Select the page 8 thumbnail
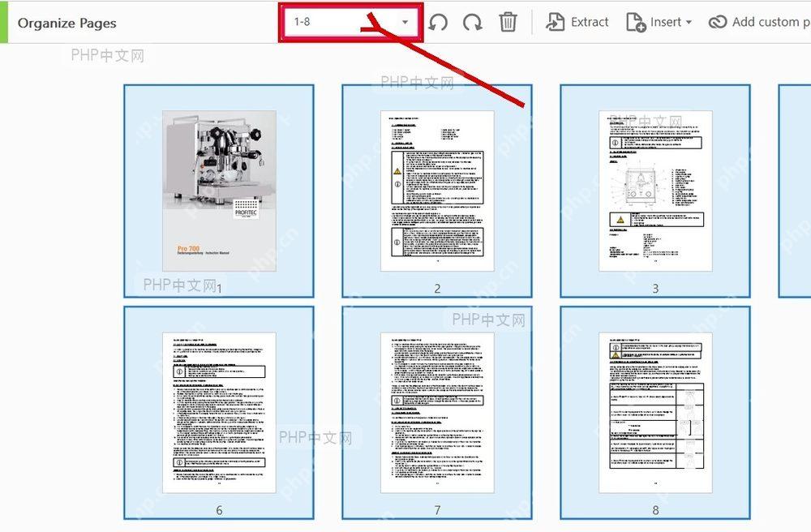This screenshot has width=811, height=532. coord(655,413)
